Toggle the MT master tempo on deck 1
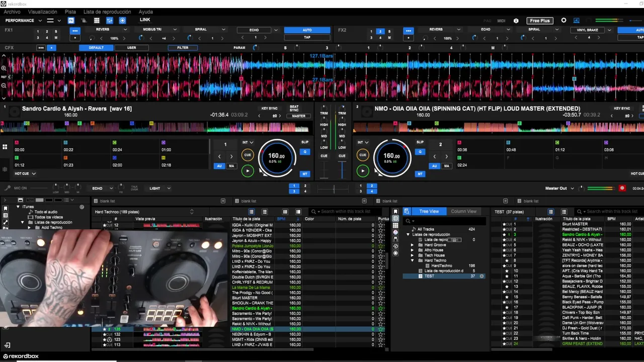 [305, 174]
